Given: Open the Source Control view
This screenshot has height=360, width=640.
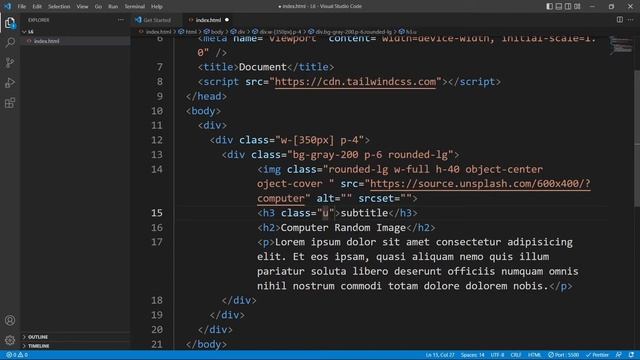Looking at the screenshot, I should click(10, 62).
